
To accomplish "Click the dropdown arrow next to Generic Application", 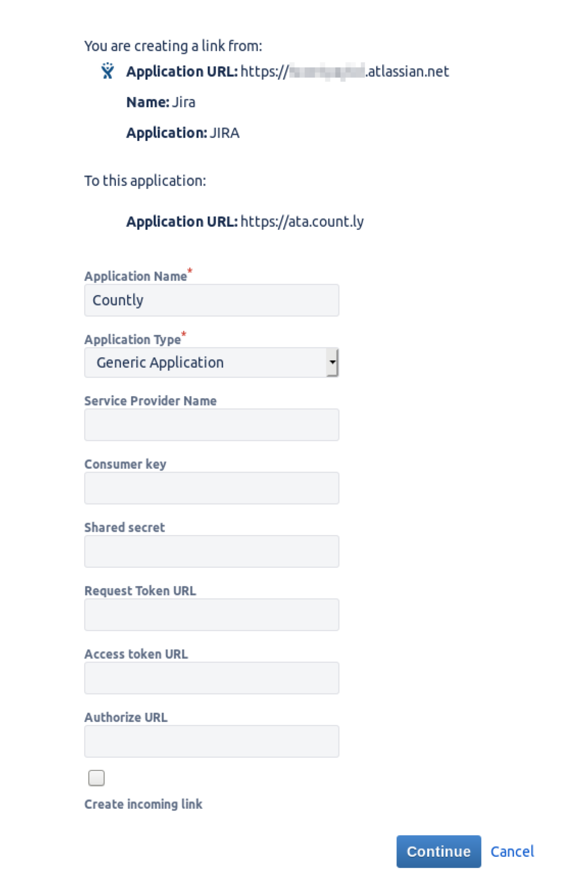I will 333,362.
